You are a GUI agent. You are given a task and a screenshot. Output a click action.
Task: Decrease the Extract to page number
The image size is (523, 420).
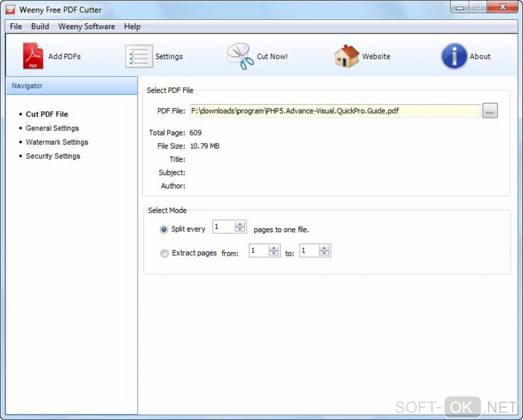point(324,253)
